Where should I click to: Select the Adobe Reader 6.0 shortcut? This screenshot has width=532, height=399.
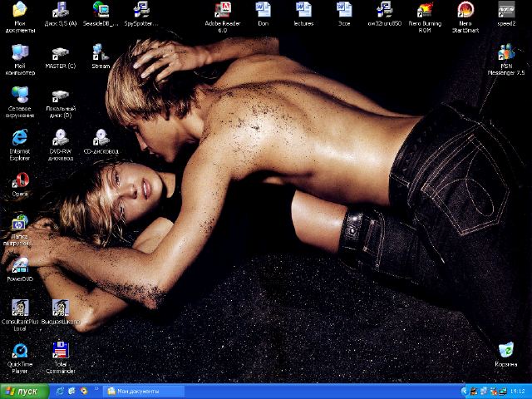[222, 10]
